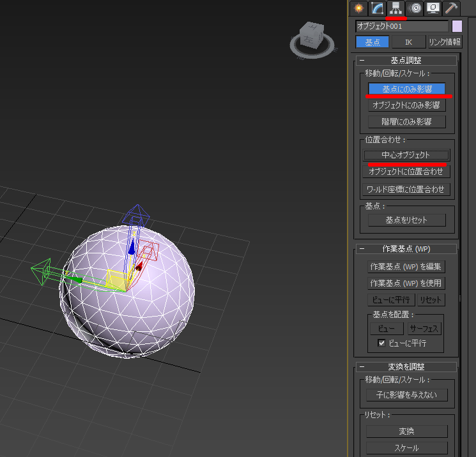Select the Hierarchy panel icon

(397, 8)
